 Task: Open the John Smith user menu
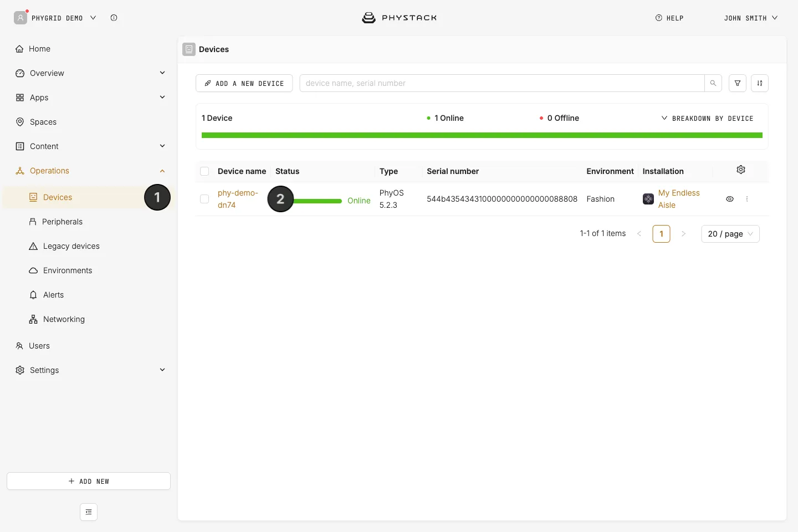[x=751, y=18]
